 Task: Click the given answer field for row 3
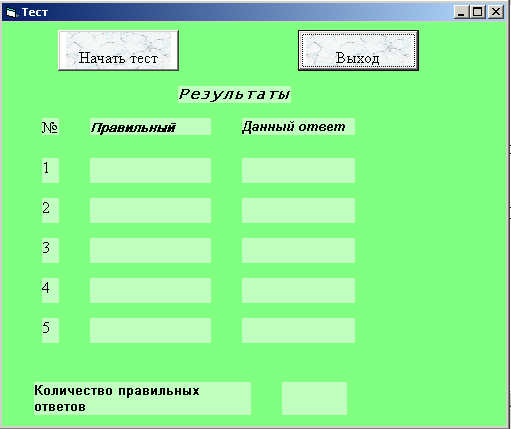(x=298, y=251)
